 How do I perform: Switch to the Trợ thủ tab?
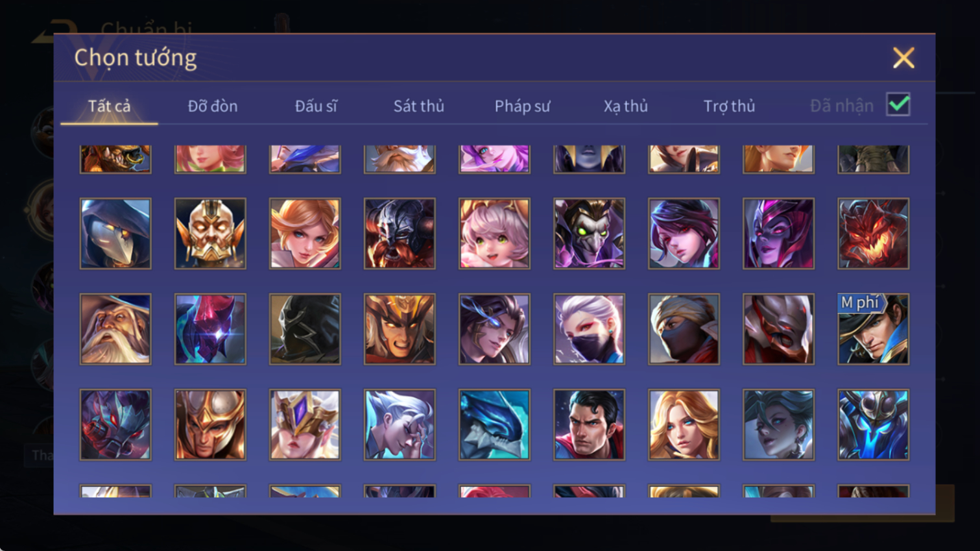coord(729,106)
